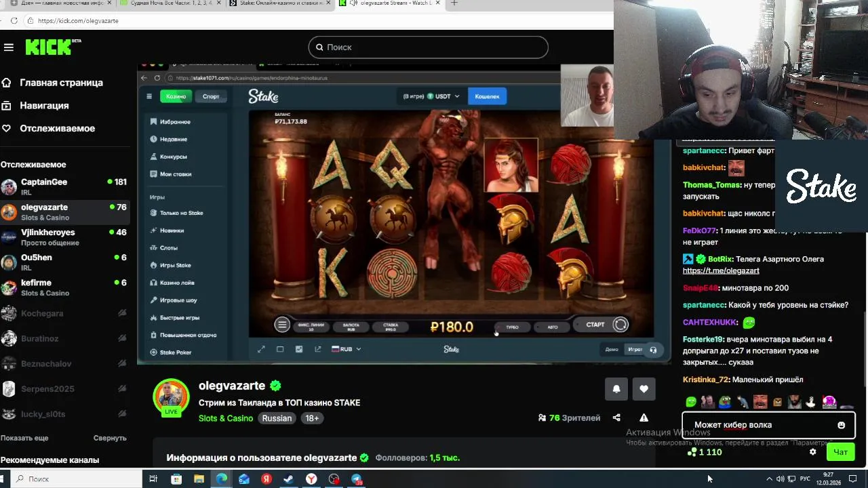
Task: Click the olegvazarte channel avatar with LIVE badge
Action: tap(171, 397)
